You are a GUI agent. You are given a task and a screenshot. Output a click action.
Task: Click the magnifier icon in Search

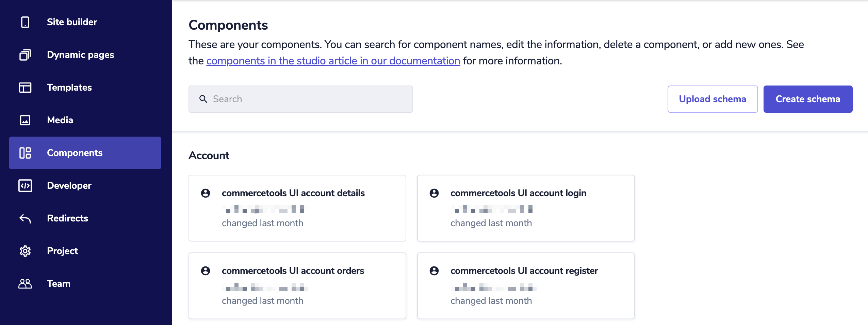tap(203, 99)
